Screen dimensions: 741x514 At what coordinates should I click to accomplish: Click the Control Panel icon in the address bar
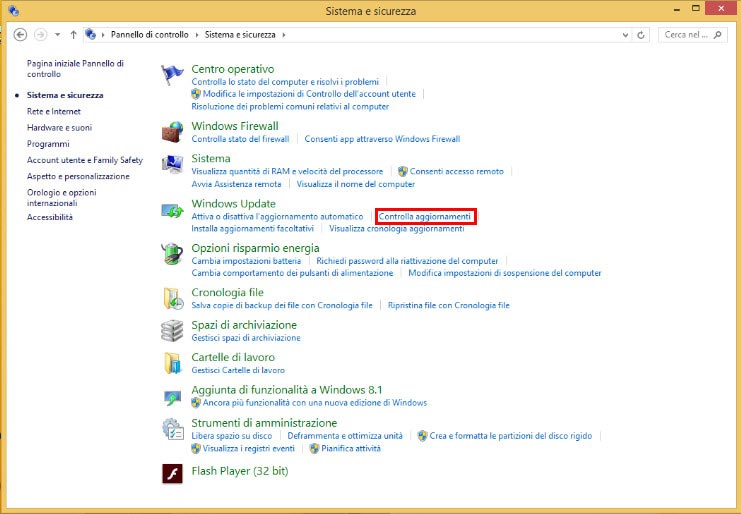point(91,34)
